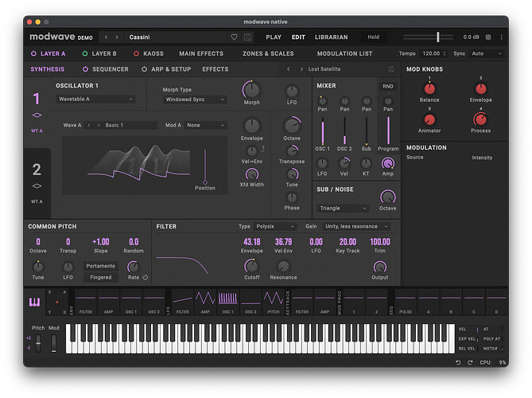Toggle the Arp & Setup power button

tap(144, 69)
